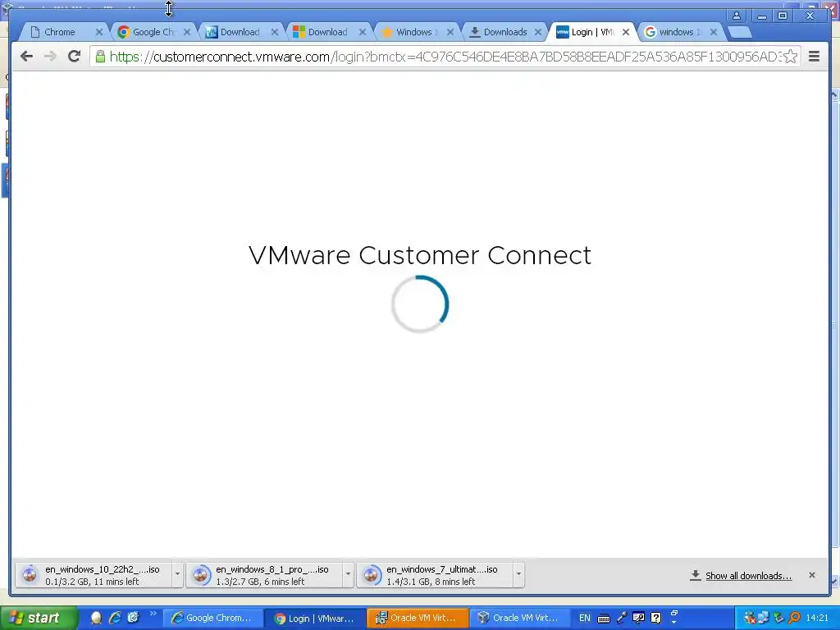Click the forward navigation arrow
The width and height of the screenshot is (840, 630).
(x=50, y=57)
